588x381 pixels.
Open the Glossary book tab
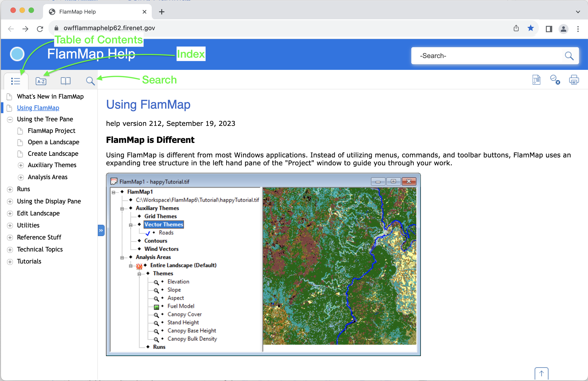[x=65, y=81]
